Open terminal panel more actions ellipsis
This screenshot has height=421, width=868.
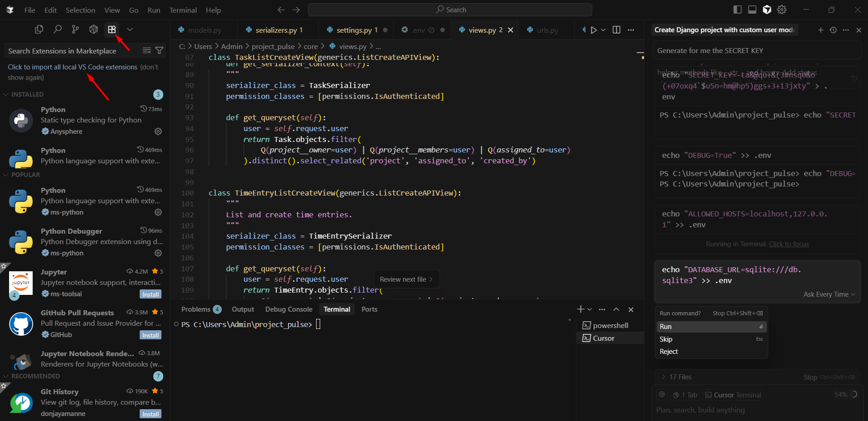[602, 309]
